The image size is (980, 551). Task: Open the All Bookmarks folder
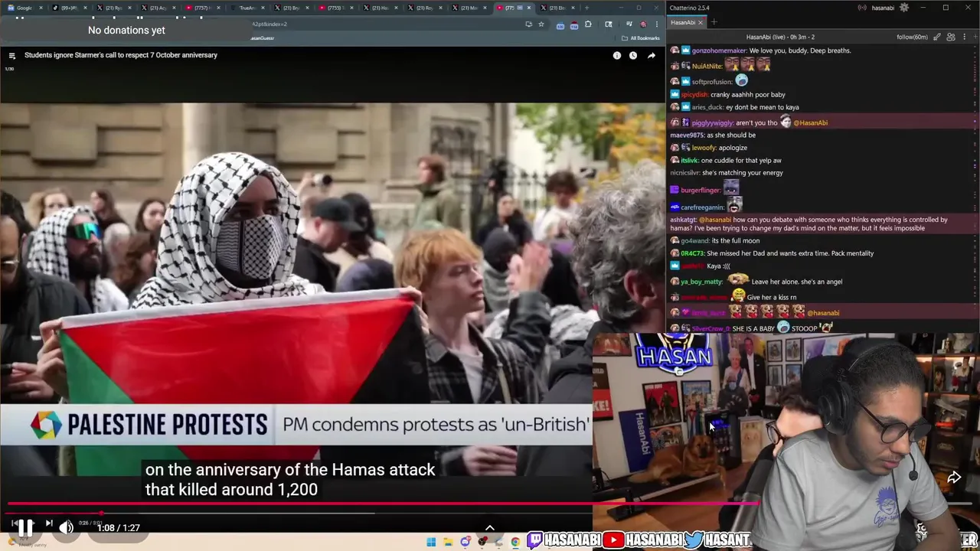642,38
